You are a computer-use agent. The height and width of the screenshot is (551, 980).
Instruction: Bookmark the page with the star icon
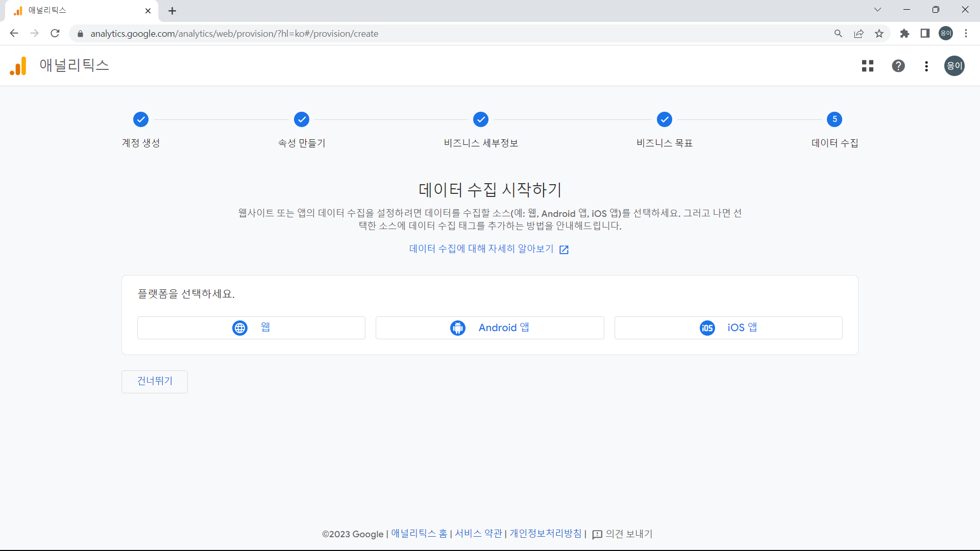click(879, 33)
